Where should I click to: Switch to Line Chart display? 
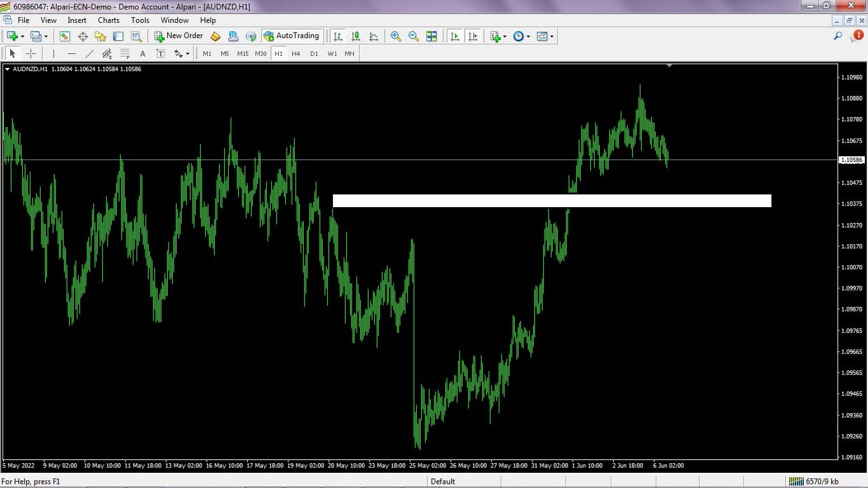[374, 36]
